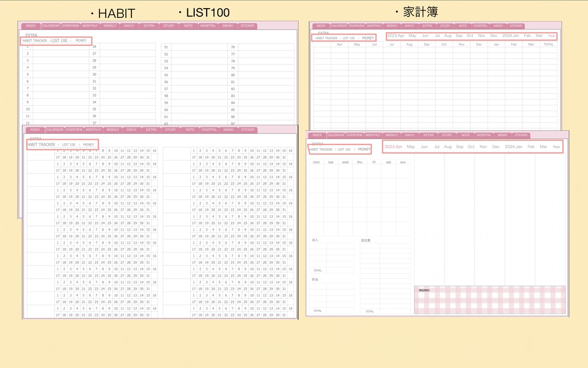Click Oct link on the monthly money page
Viewport: 588px width, 368px height.
click(471, 147)
